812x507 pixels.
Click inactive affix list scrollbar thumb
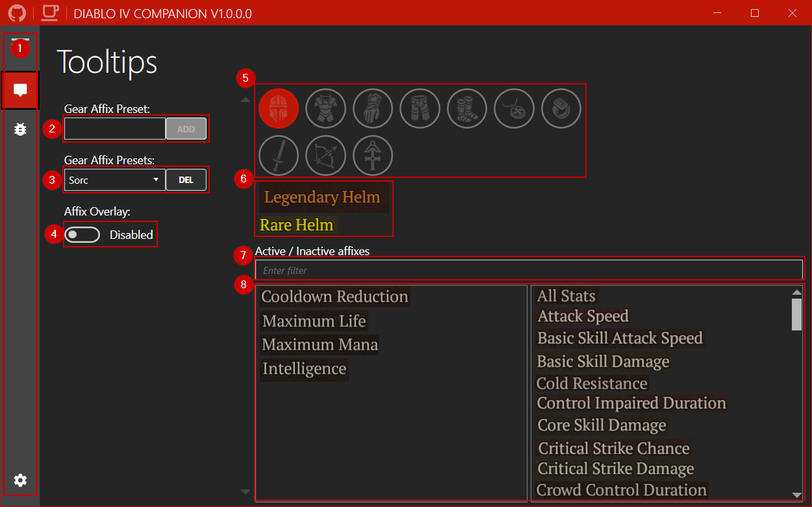pyautogui.click(x=797, y=314)
